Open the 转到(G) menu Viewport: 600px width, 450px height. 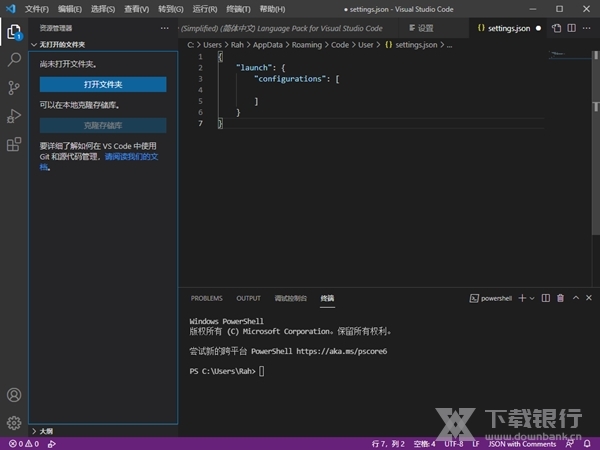171,9
